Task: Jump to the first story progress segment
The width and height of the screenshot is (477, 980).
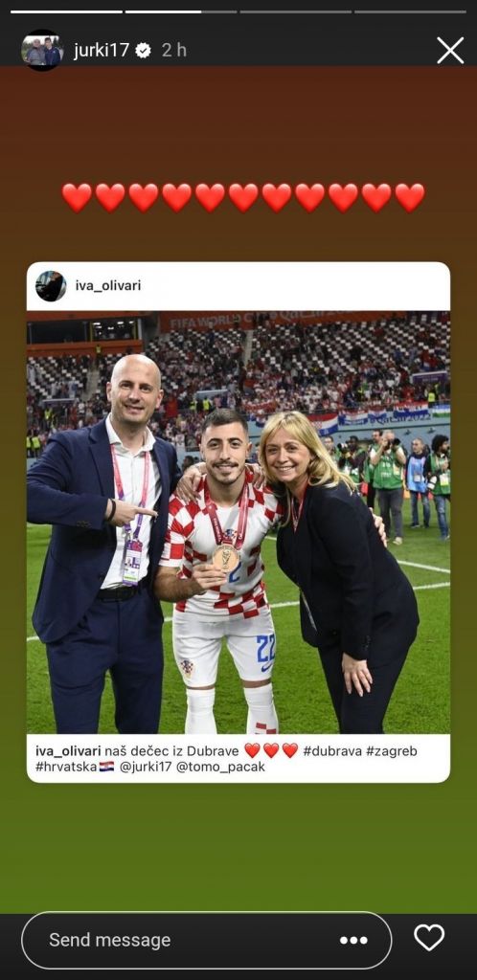Action: click(x=66, y=11)
